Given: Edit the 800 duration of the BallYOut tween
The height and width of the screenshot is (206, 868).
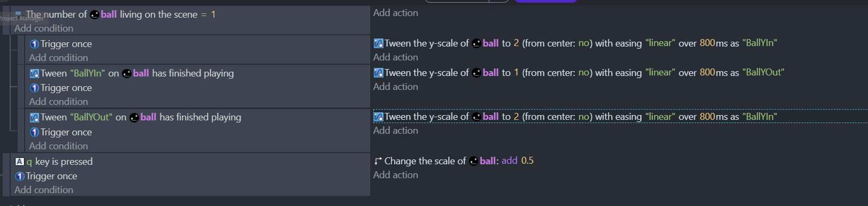Looking at the screenshot, I should (708, 72).
